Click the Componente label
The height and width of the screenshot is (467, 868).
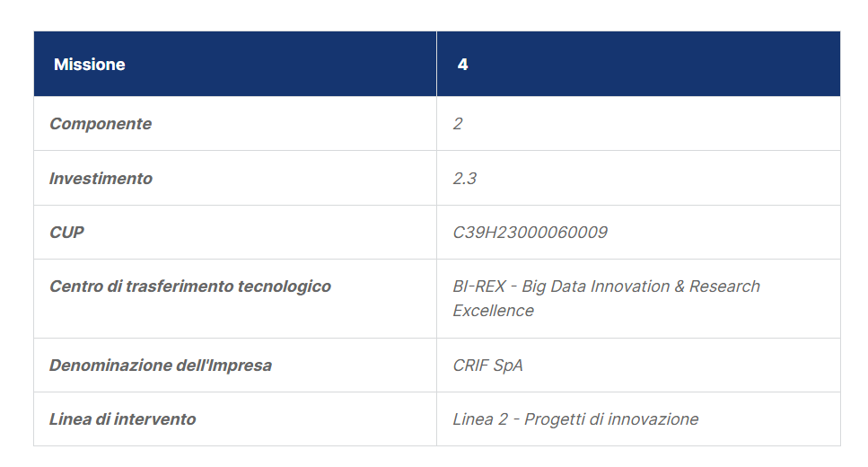coord(101,124)
